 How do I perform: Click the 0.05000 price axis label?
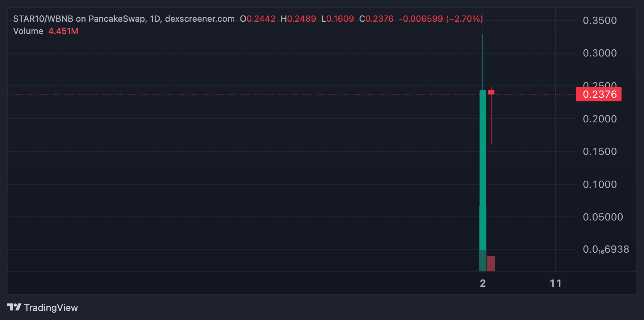click(603, 217)
